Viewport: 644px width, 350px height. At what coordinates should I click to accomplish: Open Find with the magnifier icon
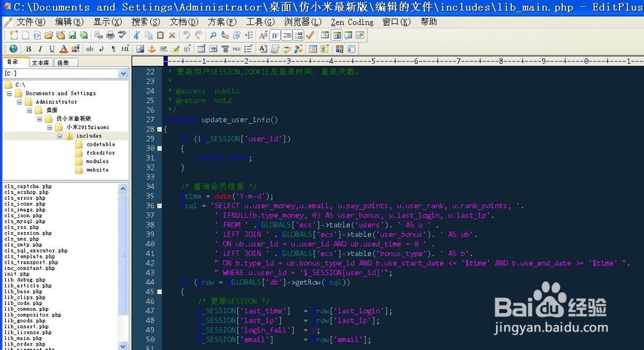coord(213,35)
